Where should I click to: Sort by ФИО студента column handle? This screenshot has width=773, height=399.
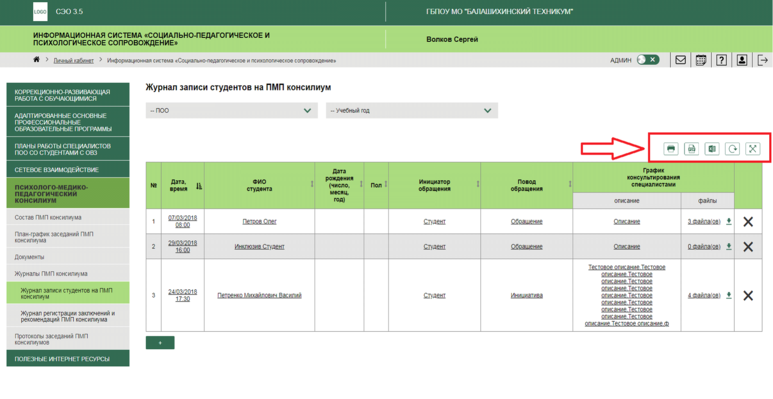312,184
